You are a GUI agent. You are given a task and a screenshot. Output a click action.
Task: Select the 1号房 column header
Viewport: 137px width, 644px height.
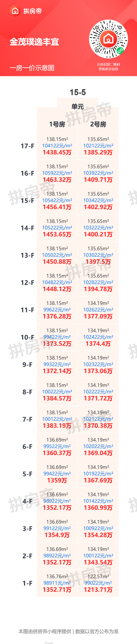(57, 124)
